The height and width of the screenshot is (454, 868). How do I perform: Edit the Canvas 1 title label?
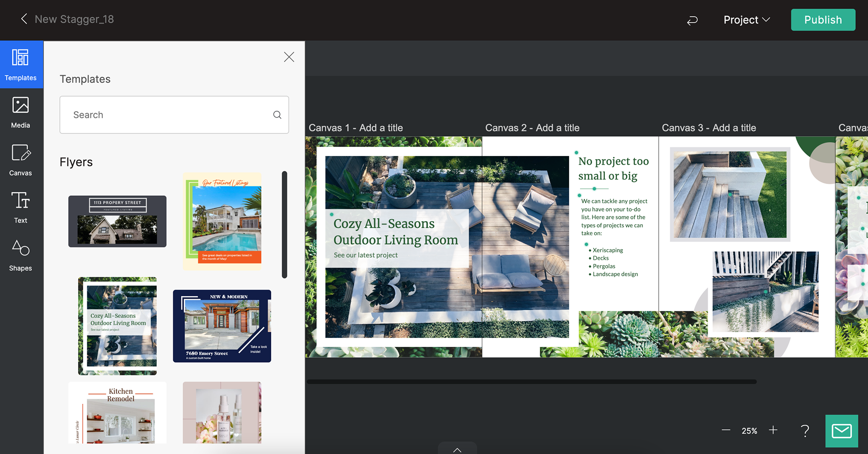(356, 128)
